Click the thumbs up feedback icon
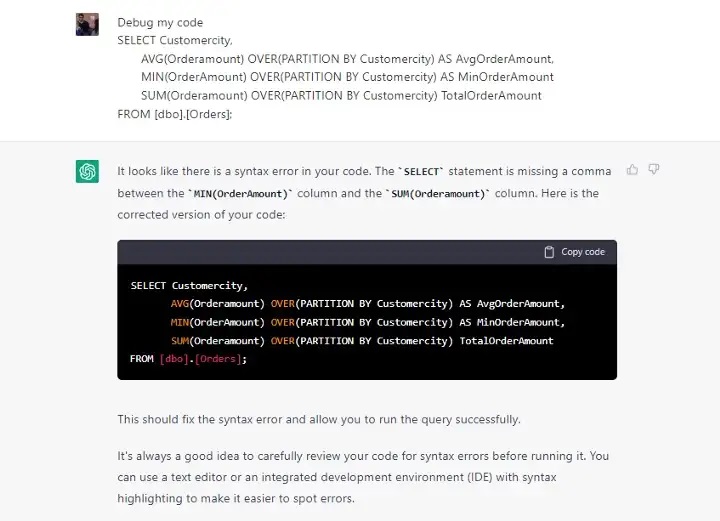This screenshot has height=521, width=720. pos(632,170)
